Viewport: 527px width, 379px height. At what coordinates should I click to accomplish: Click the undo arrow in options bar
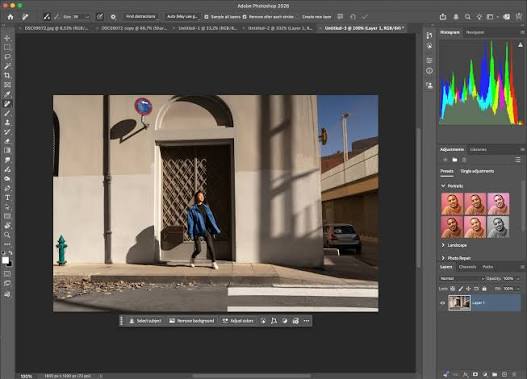tap(353, 16)
